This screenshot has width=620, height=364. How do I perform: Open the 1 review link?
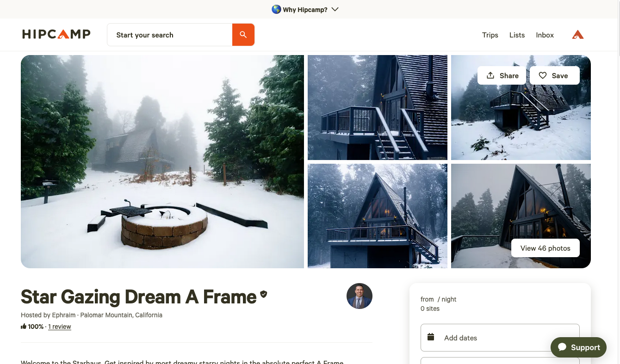[60, 327]
